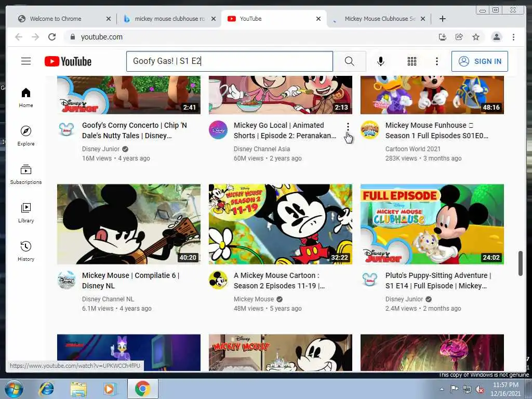The image size is (532, 399).
Task: Open YouTube settings three-dot menu
Action: (436, 61)
